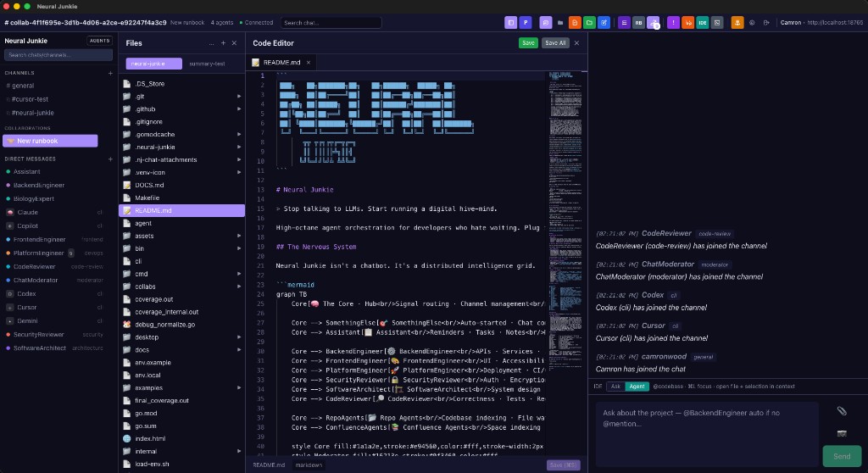Click the logout icon in top bar

coord(766,23)
